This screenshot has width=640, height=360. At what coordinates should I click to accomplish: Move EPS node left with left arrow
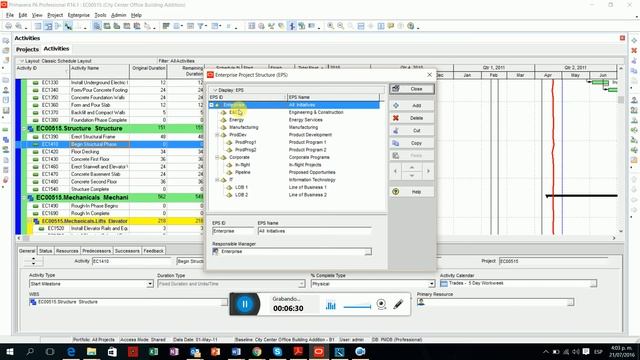(396, 171)
